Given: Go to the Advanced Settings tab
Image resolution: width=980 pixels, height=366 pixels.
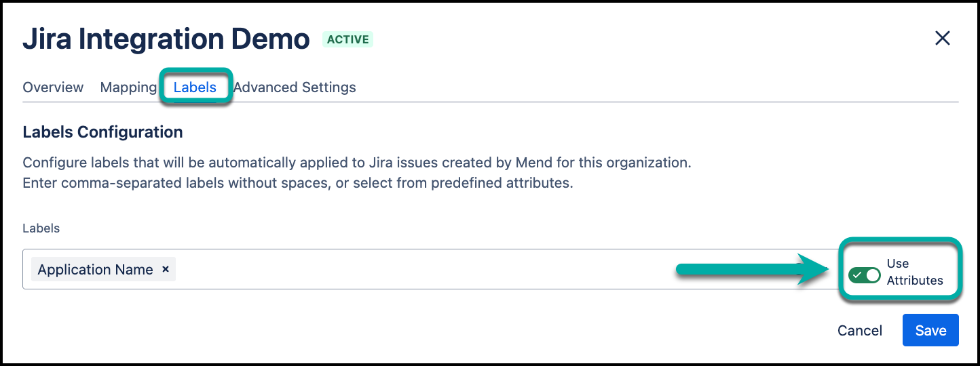Looking at the screenshot, I should [295, 87].
